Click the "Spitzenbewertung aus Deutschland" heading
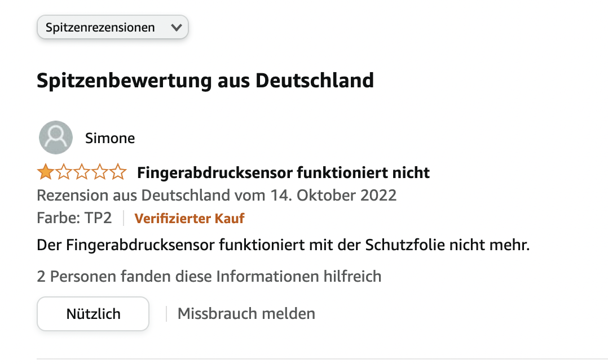This screenshot has width=608, height=364. click(x=205, y=81)
